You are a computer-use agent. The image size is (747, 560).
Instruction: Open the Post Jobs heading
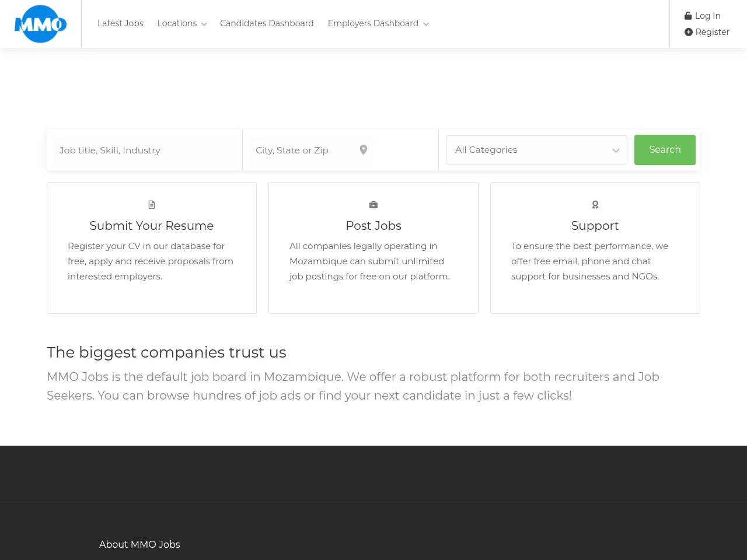click(373, 226)
